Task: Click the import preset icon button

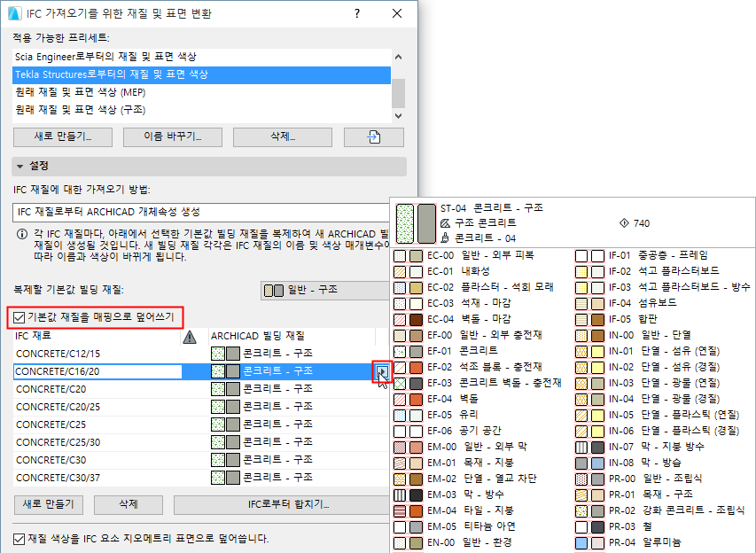Action: point(374,137)
